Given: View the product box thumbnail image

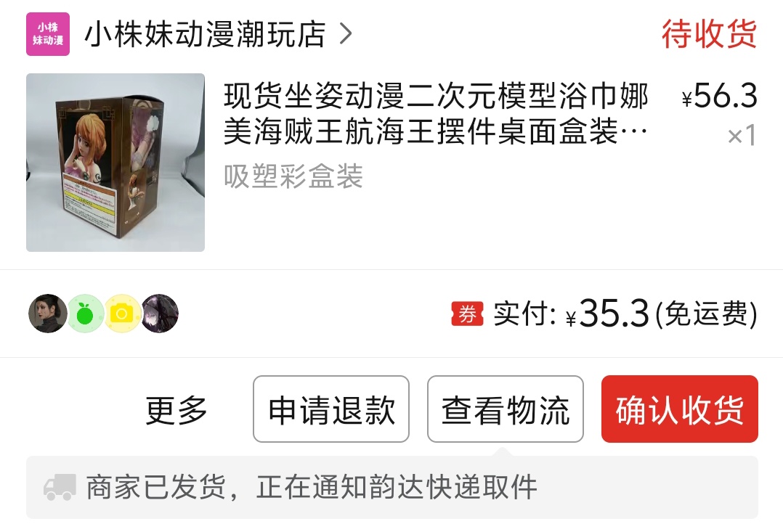Looking at the screenshot, I should click(x=115, y=162).
